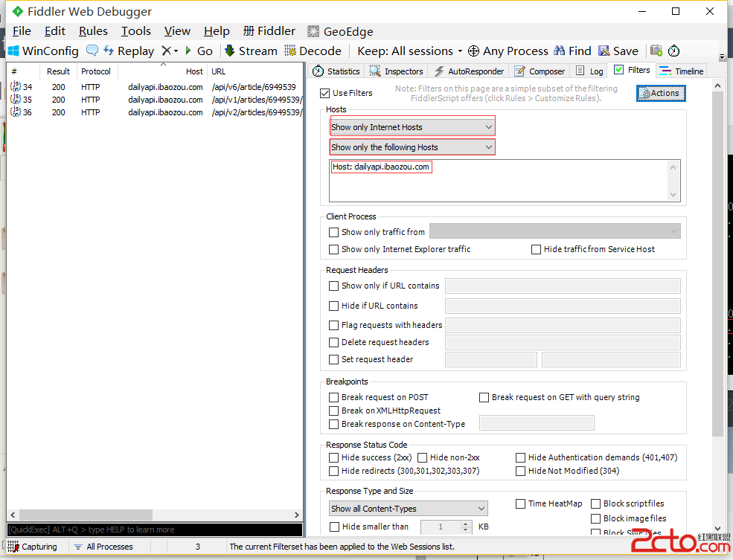Image resolution: width=733 pixels, height=560 pixels.
Task: Select session 36 in list
Action: pos(154,112)
